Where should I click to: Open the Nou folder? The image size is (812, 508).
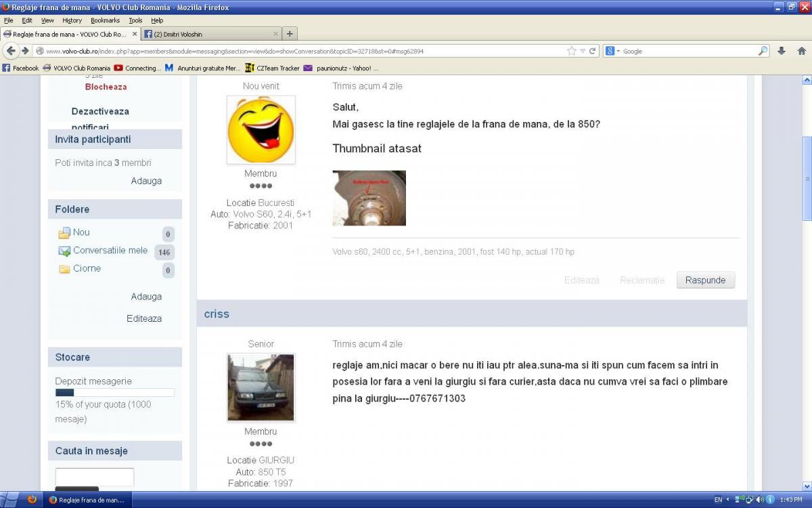point(81,232)
